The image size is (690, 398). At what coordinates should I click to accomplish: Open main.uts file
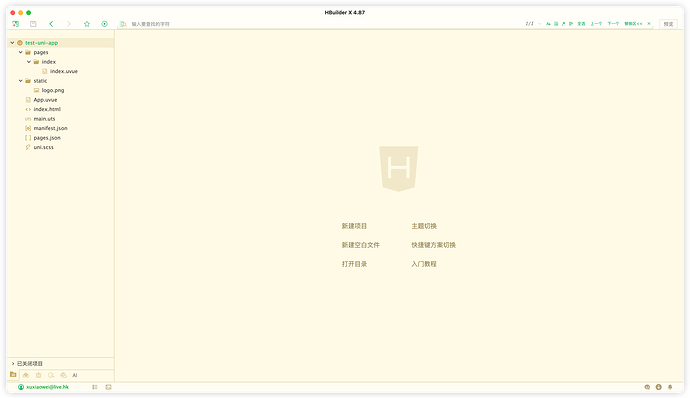44,119
